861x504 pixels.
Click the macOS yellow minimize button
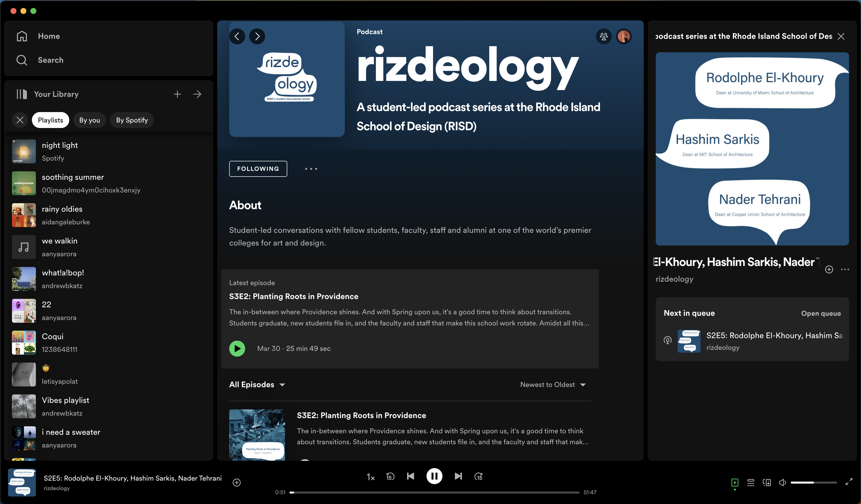(23, 11)
